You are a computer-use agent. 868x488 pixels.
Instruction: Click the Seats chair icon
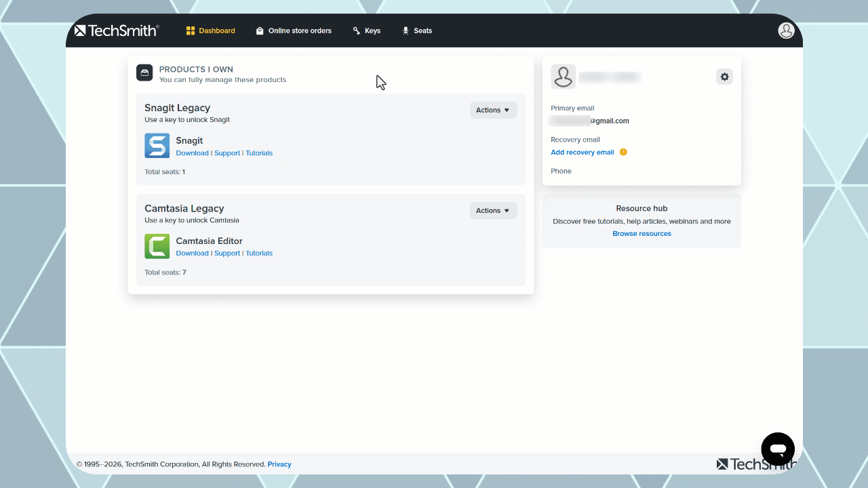click(406, 30)
